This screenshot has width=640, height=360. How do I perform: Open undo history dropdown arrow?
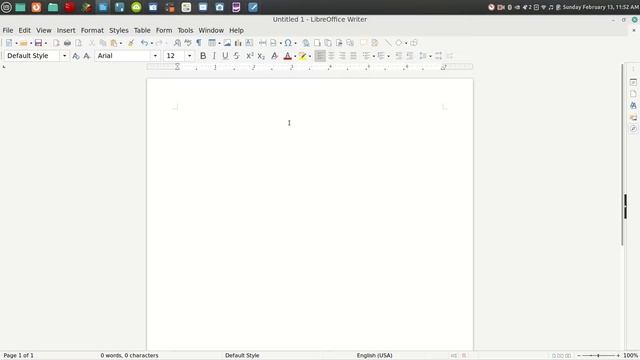click(x=151, y=43)
